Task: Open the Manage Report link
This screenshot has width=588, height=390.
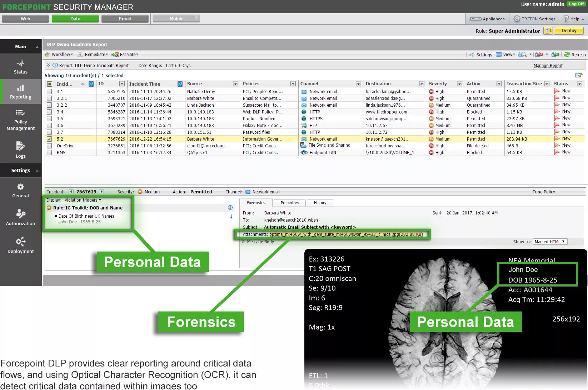Action: [548, 66]
